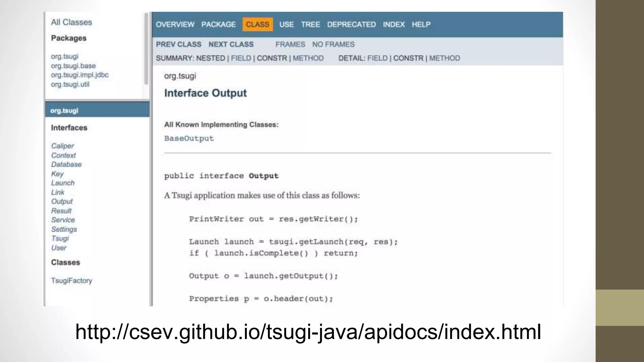Open the org.tsugi.impl.jdbc package
Screen dimensions: 644x362
point(80,75)
